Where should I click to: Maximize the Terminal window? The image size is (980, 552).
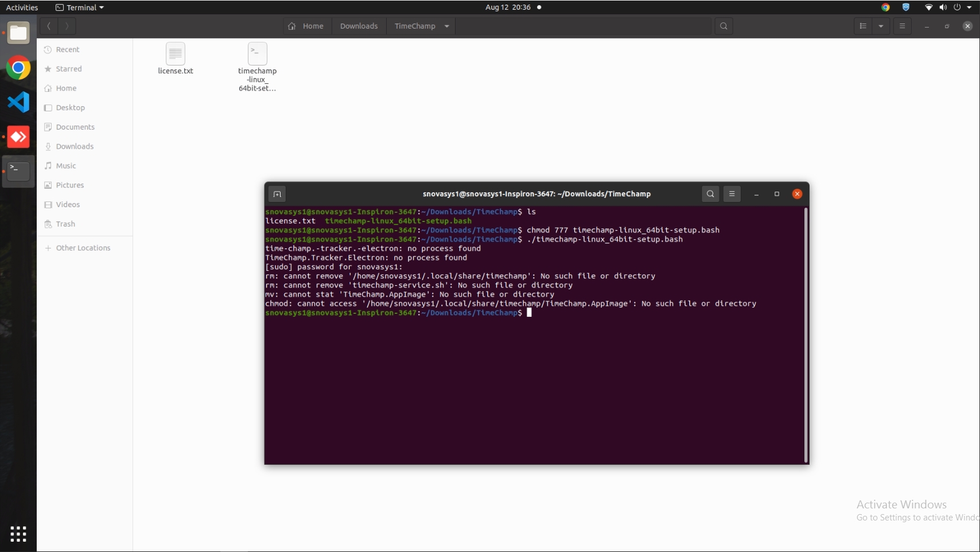point(777,194)
